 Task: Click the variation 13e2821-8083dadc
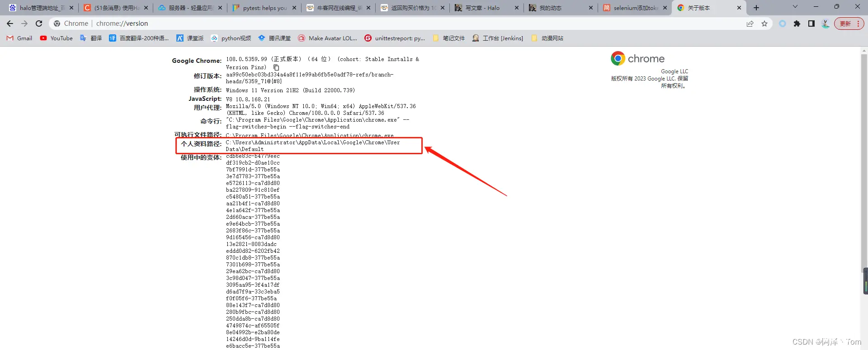point(251,244)
